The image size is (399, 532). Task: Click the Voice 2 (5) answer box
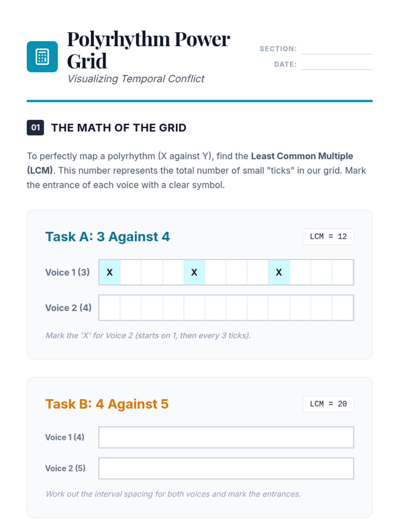[x=226, y=468]
